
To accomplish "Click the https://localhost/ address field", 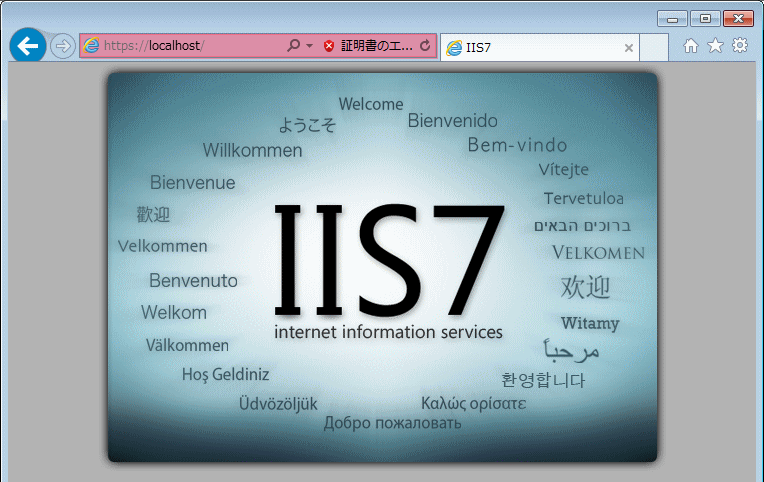I will click(x=190, y=46).
